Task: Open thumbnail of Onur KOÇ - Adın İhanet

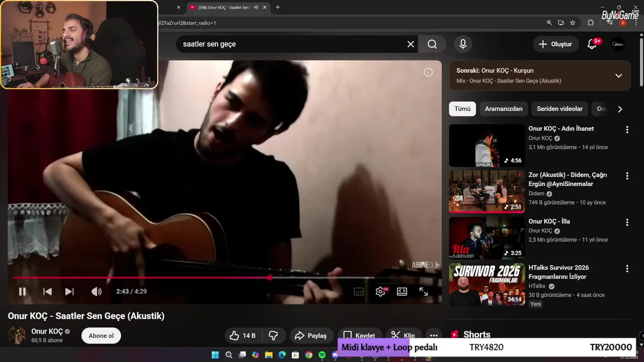Action: coord(487,146)
